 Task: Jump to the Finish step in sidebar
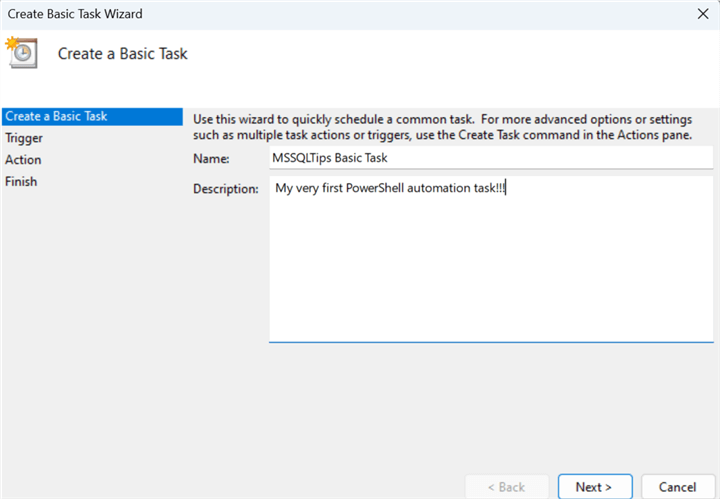pyautogui.click(x=22, y=182)
